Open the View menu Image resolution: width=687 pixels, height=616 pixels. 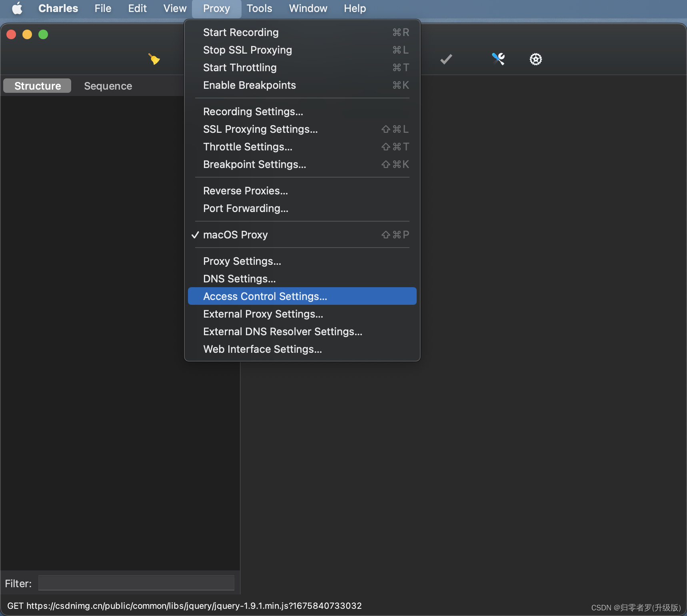pyautogui.click(x=175, y=8)
